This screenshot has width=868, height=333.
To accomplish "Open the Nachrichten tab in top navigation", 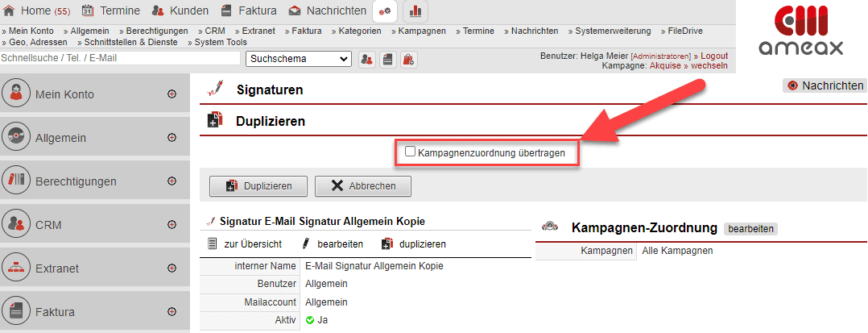I will (329, 11).
